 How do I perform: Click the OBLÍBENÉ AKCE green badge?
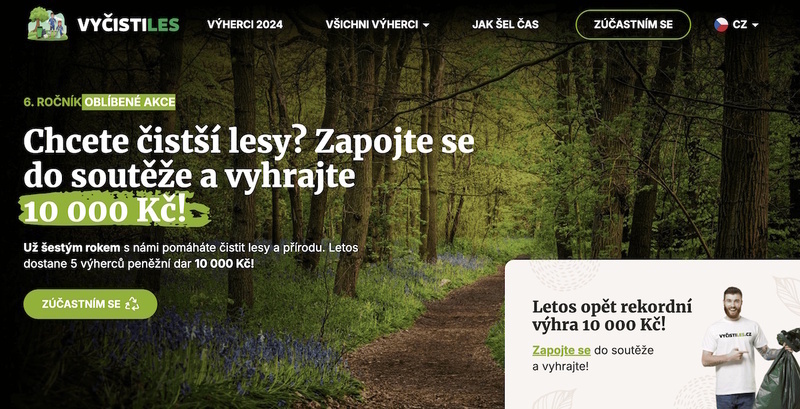tap(129, 102)
